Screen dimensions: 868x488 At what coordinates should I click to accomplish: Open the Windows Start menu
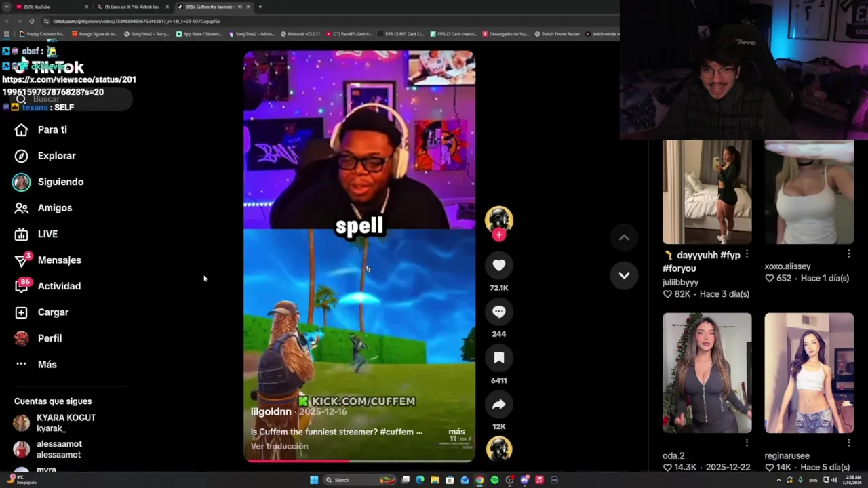314,480
